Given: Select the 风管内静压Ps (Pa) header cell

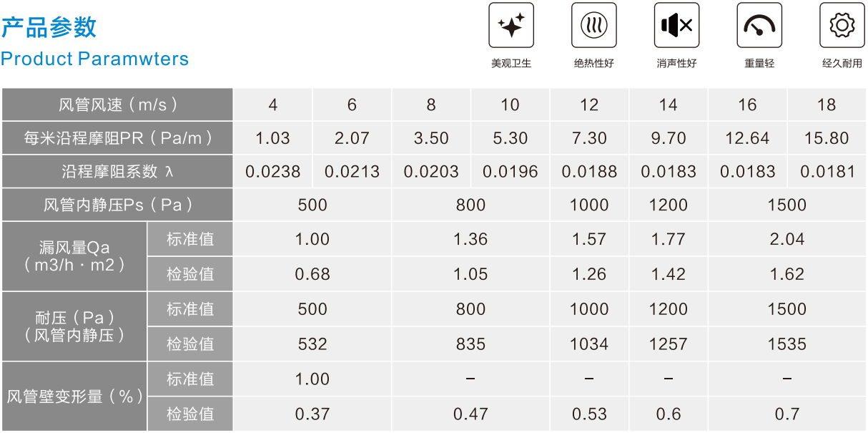Looking at the screenshot, I should (x=117, y=205).
